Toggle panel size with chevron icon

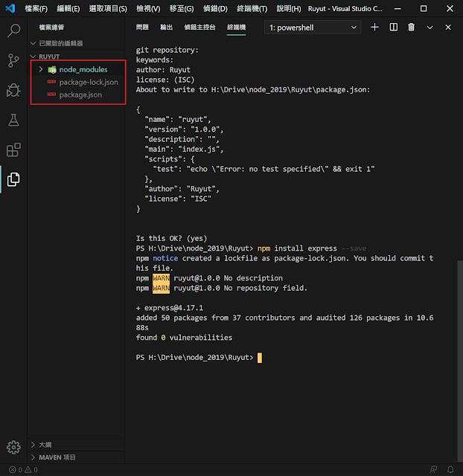(430, 28)
